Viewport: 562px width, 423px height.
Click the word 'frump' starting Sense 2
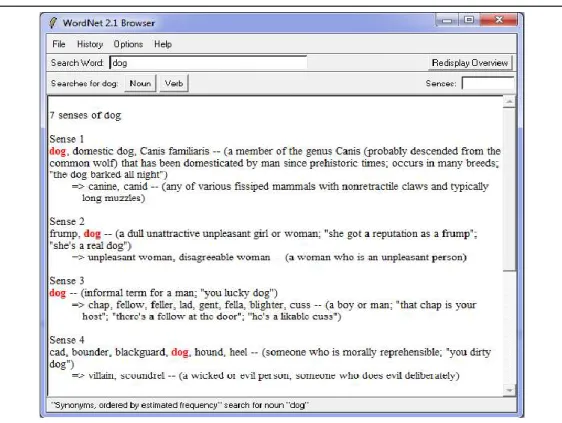coord(63,234)
